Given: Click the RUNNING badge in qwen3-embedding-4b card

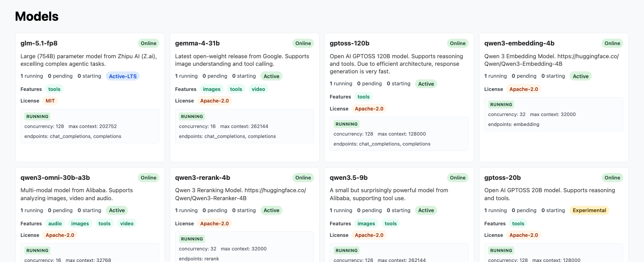Looking at the screenshot, I should [x=501, y=104].
